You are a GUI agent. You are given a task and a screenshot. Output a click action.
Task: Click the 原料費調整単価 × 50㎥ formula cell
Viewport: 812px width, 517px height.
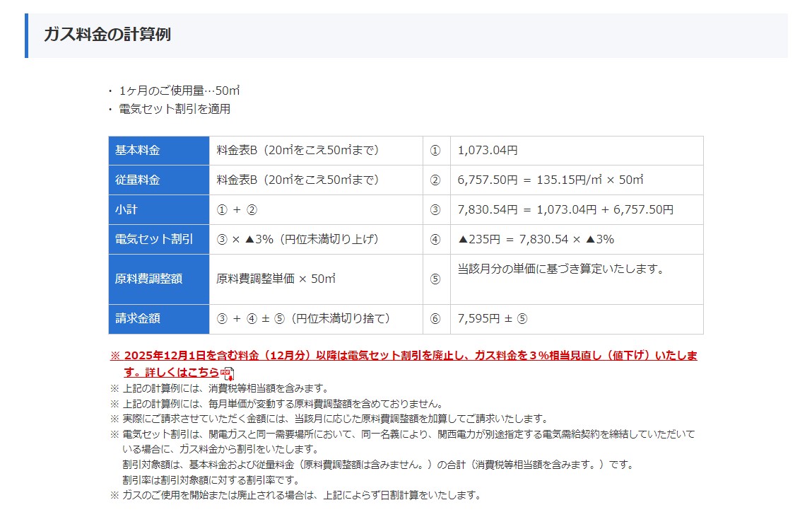(x=276, y=279)
